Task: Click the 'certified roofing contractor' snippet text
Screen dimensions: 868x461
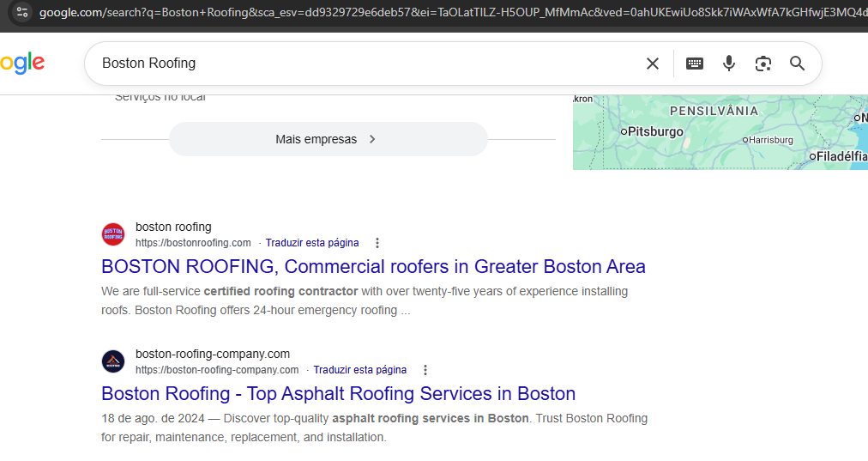Action: 280,291
